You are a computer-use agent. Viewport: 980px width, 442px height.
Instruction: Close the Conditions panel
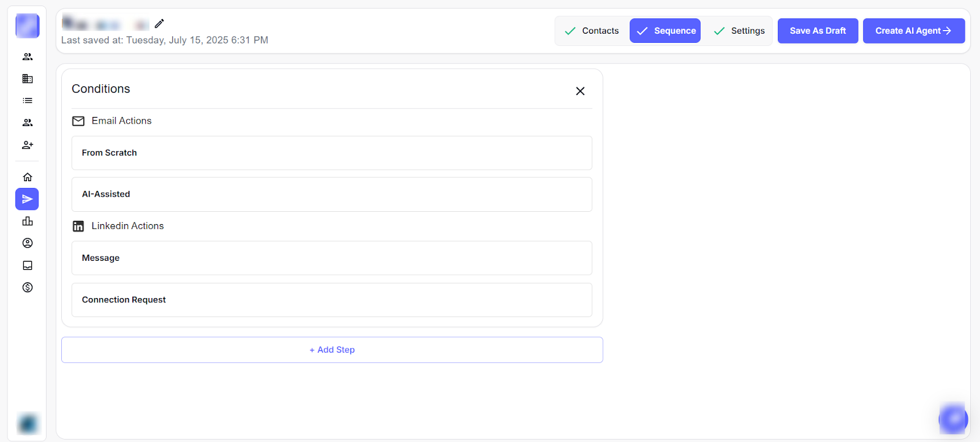click(x=580, y=91)
